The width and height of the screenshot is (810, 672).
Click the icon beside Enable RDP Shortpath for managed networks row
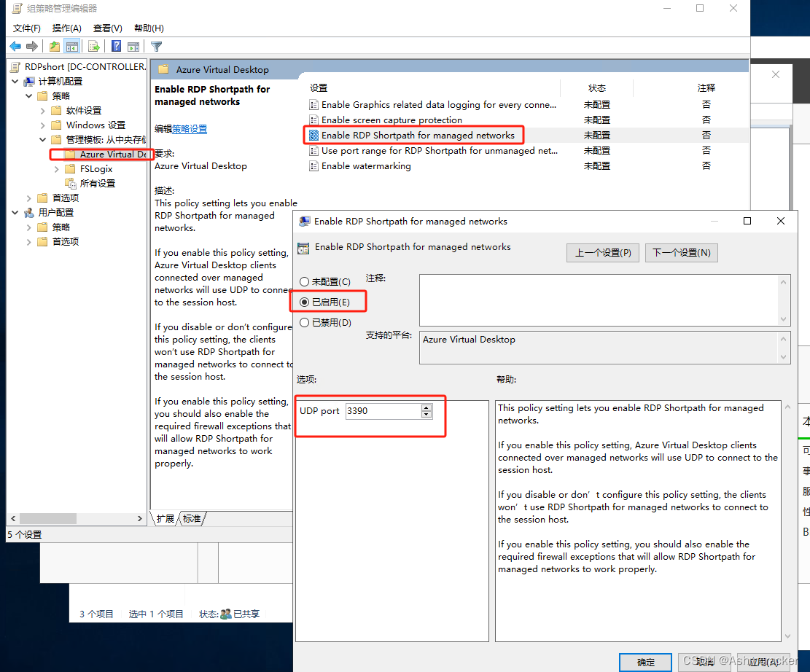314,136
